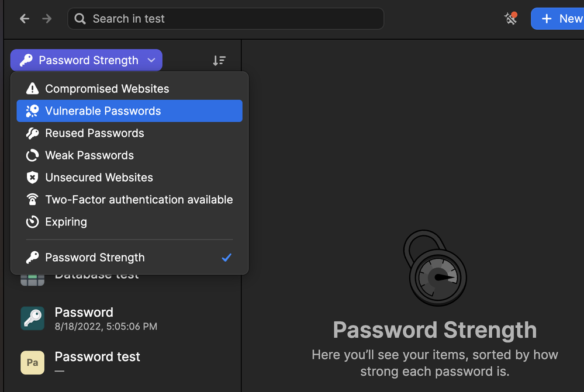Screen dimensions: 584x392
Task: Open the Password entry dated 8/18/2022
Action: click(105, 318)
